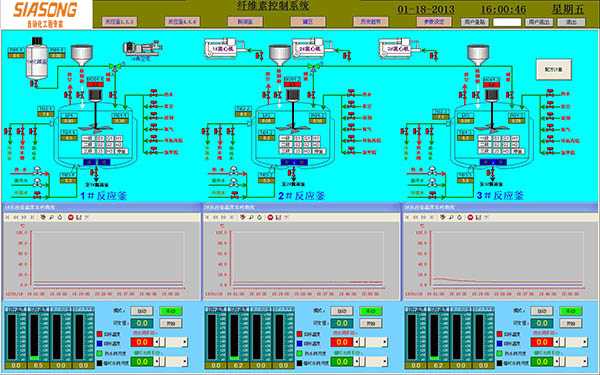Toggle the automatic mode button for reactor 2
This screenshot has height=375, width=600.
click(342, 311)
